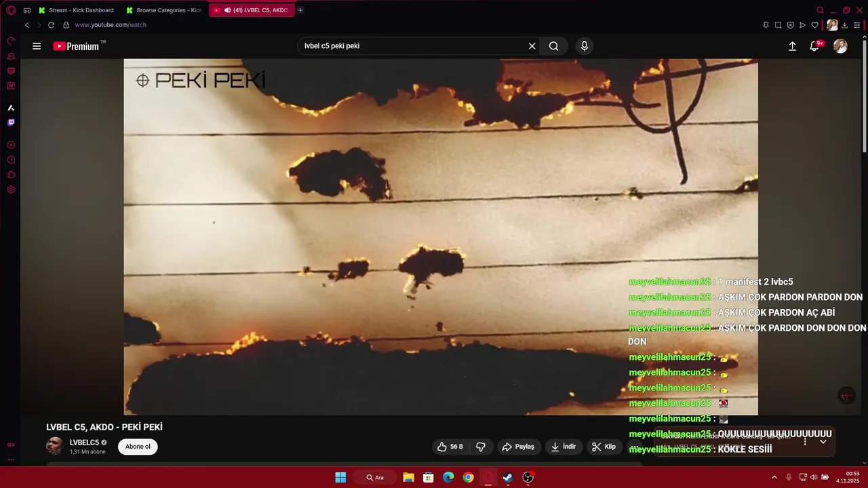Start voice search with microphone
The height and width of the screenshot is (488, 868).
coord(585,46)
